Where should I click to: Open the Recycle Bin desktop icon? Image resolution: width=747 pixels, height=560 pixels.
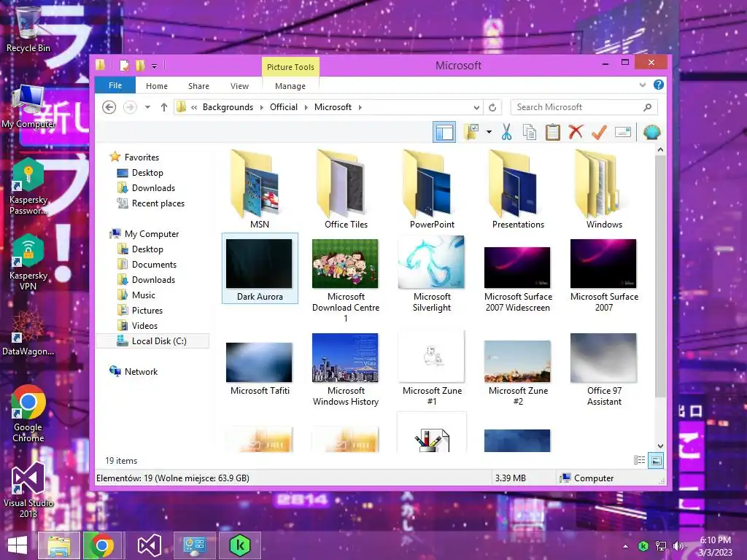[x=28, y=28]
